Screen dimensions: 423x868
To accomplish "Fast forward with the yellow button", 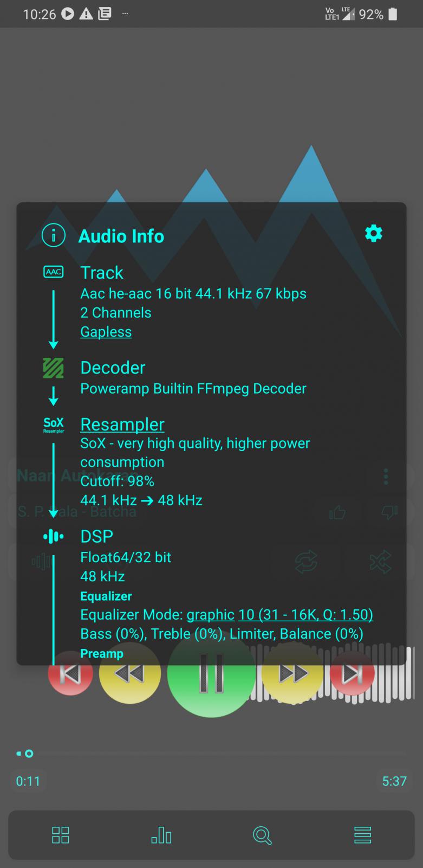I will point(292,674).
